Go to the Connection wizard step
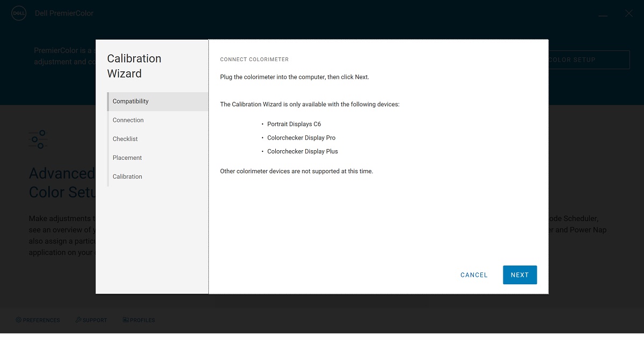The height and width of the screenshot is (339, 644). coord(158,120)
